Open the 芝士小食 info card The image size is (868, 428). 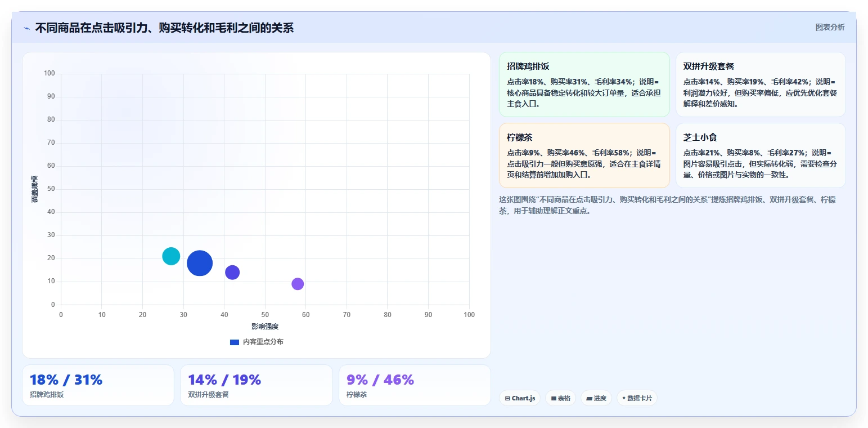pos(761,155)
